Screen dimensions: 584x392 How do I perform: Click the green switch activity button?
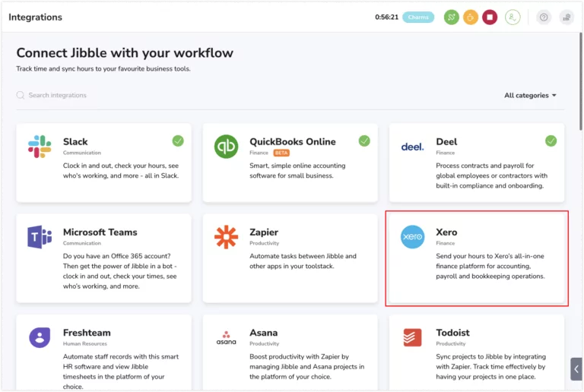452,17
